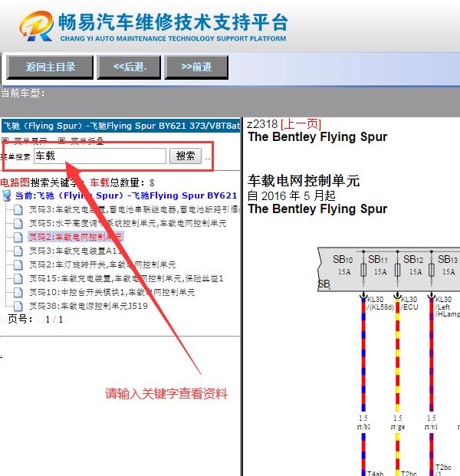This screenshot has height=476, width=460.
Task: Click fuse SB13 15A in the diagram
Action: point(448,264)
